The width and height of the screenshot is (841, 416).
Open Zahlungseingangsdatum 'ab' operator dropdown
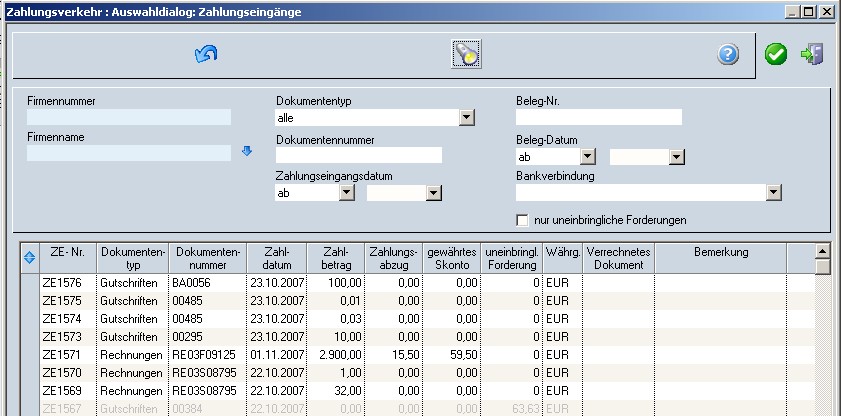[x=346, y=193]
